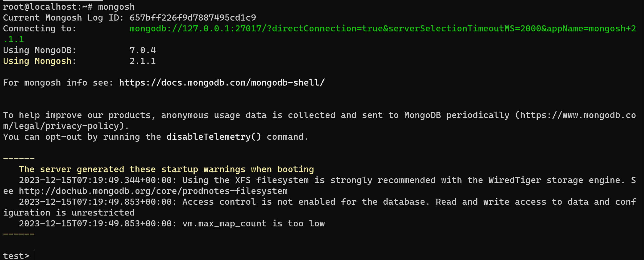The height and width of the screenshot is (260, 644).
Task: Click the Access control warning message
Action: 305,202
